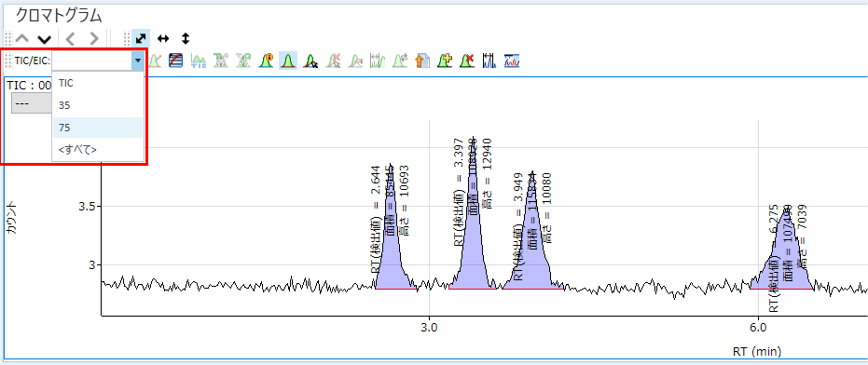Click the 高さ = 10693 peak label
This screenshot has width=868, height=365.
click(404, 202)
